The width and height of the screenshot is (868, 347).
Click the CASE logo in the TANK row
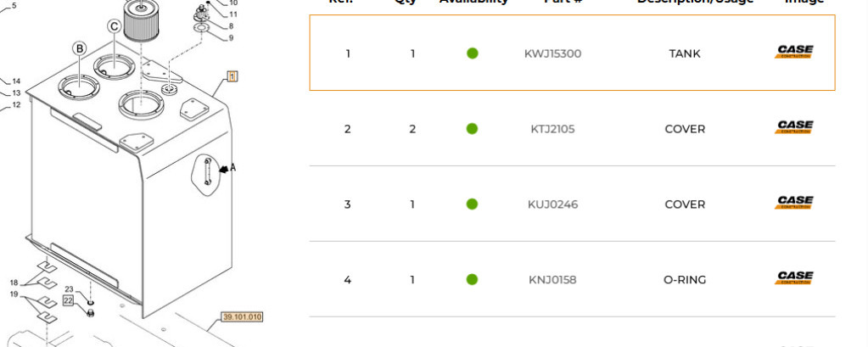coord(795,53)
